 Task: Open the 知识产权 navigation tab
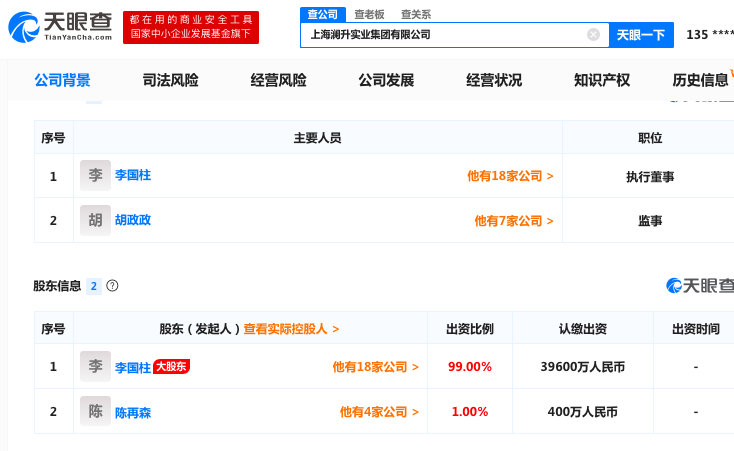[602, 81]
